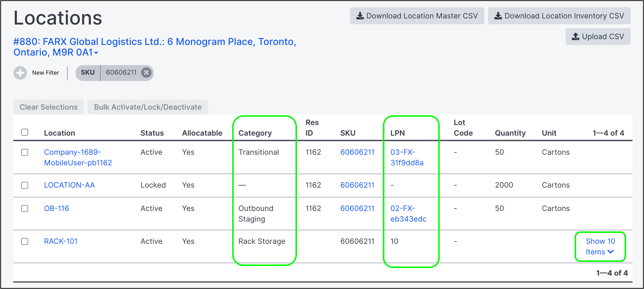644x289 pixels.
Task: Check the RACK-101 row checkbox
Action: pyautogui.click(x=25, y=241)
